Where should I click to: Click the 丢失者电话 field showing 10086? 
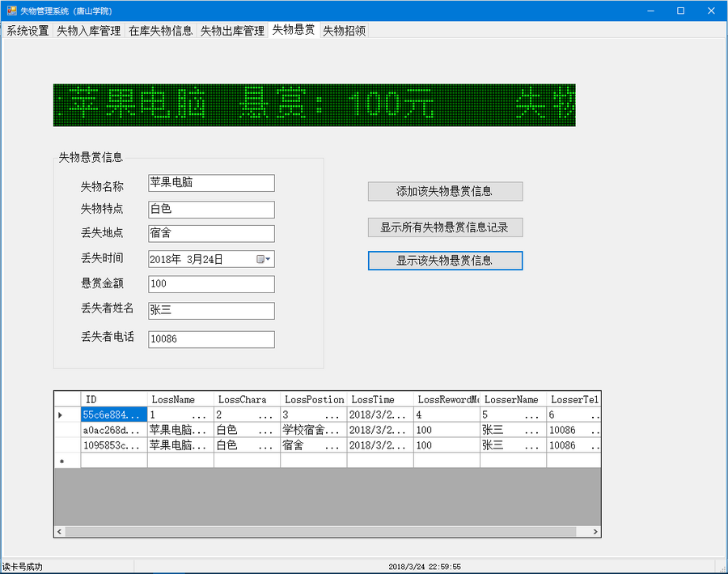210,338
